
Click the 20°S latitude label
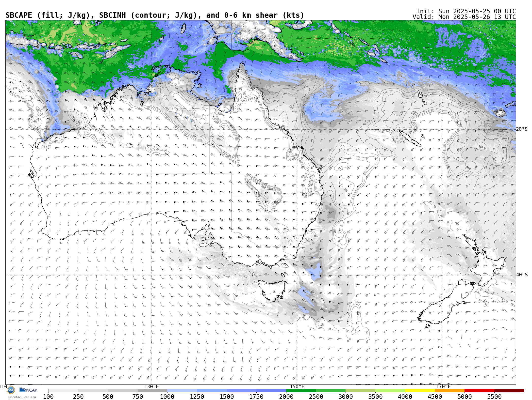(522, 129)
